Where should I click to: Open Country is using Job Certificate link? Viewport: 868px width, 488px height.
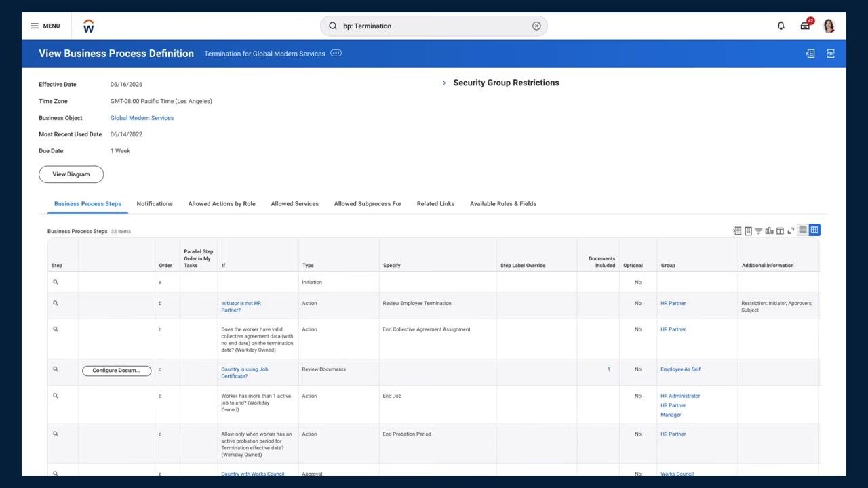[x=244, y=373]
